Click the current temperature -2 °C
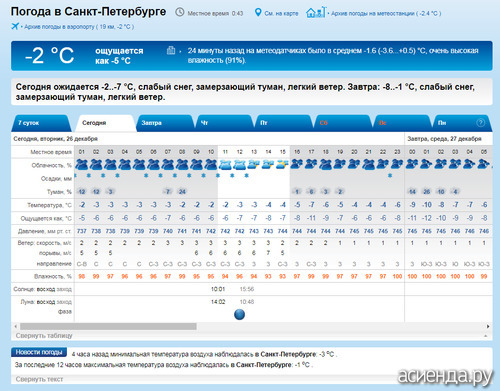The width and height of the screenshot is (500, 391). coord(49,55)
